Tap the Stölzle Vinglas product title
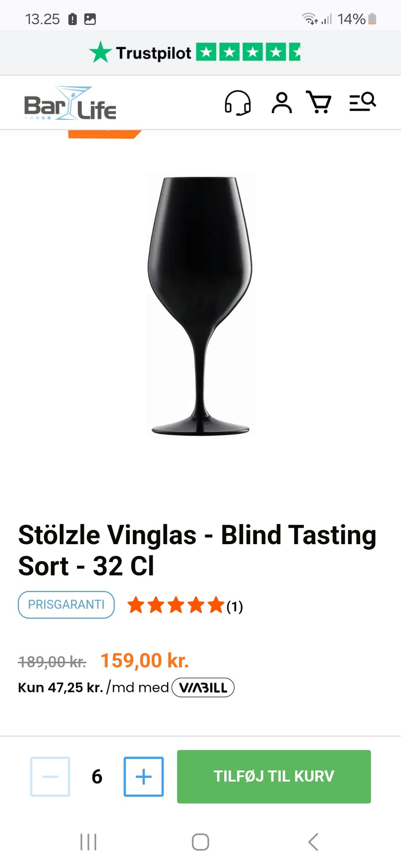The image size is (401, 868). (x=197, y=550)
